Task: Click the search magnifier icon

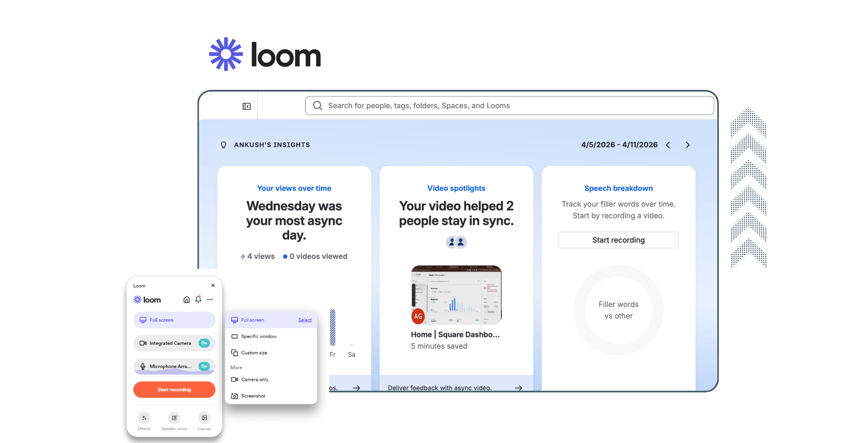Action: tap(317, 106)
